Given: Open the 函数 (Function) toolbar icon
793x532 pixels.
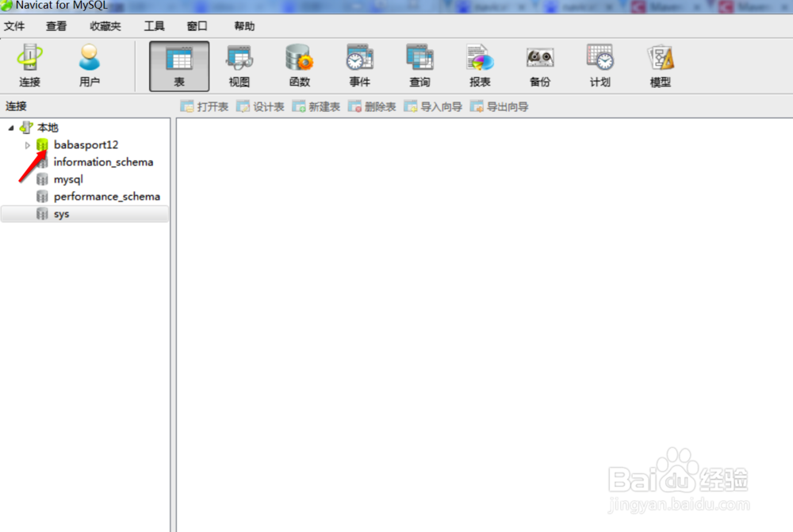Looking at the screenshot, I should [300, 66].
